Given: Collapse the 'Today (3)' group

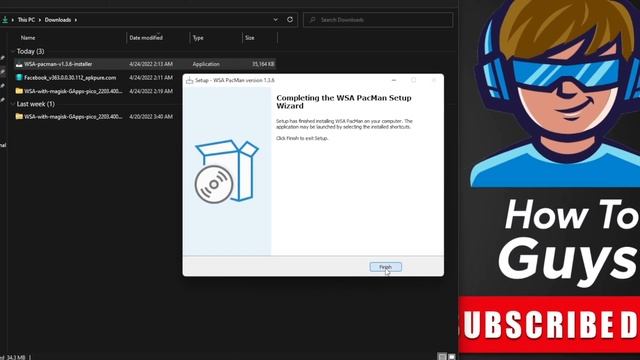Looking at the screenshot, I should (13, 51).
